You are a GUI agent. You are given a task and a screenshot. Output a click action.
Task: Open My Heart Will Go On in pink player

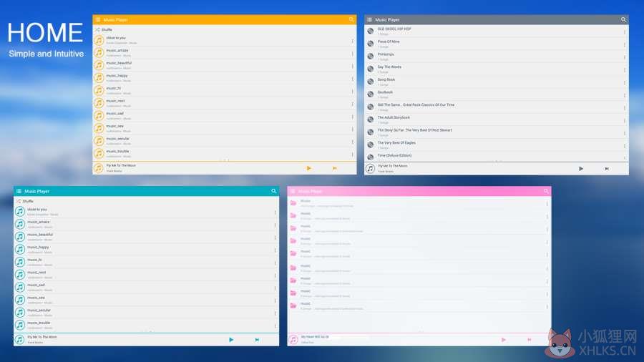pyautogui.click(x=315, y=337)
